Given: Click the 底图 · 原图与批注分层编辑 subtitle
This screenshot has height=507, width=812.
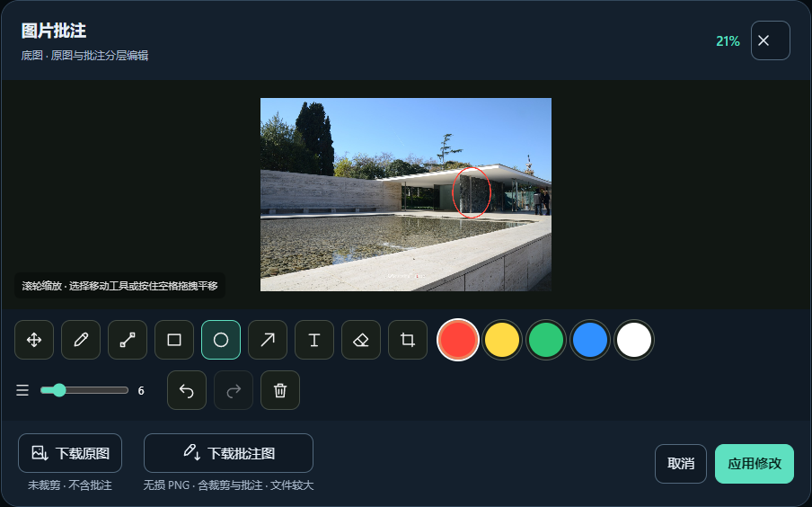Looking at the screenshot, I should (x=85, y=56).
